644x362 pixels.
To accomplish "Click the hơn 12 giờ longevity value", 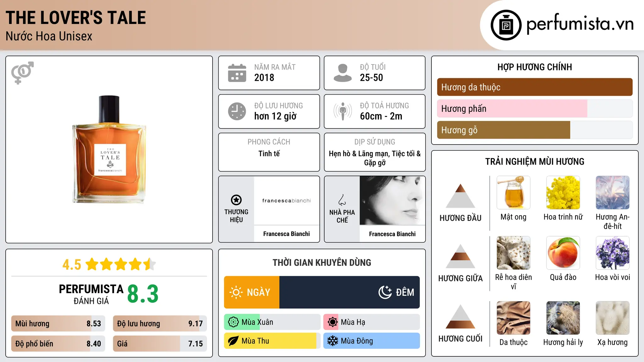I will (x=275, y=116).
